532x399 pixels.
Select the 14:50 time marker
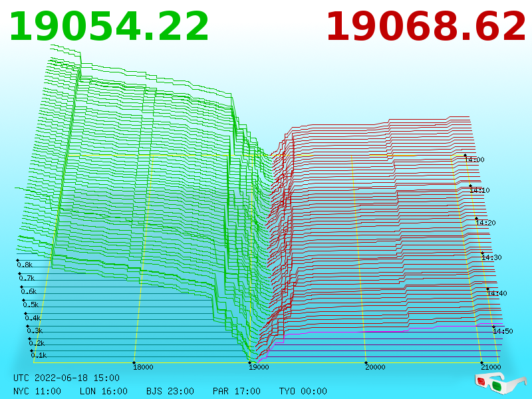pos(503,331)
